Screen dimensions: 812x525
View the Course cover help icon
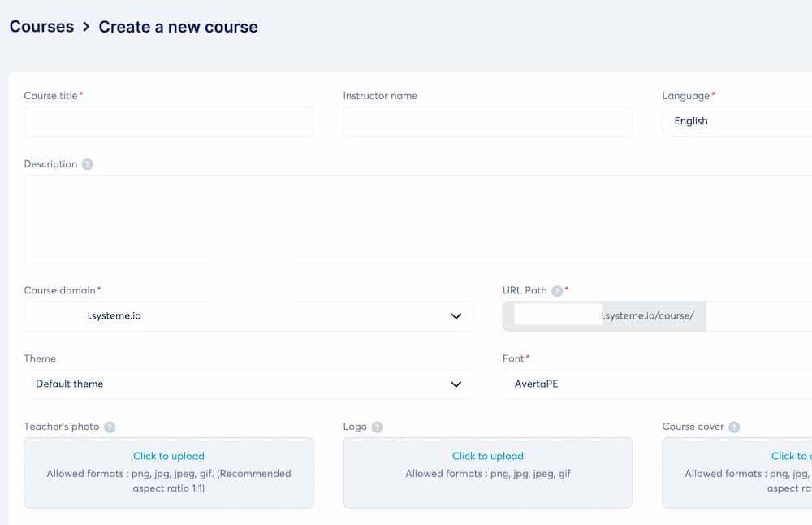[x=734, y=426]
